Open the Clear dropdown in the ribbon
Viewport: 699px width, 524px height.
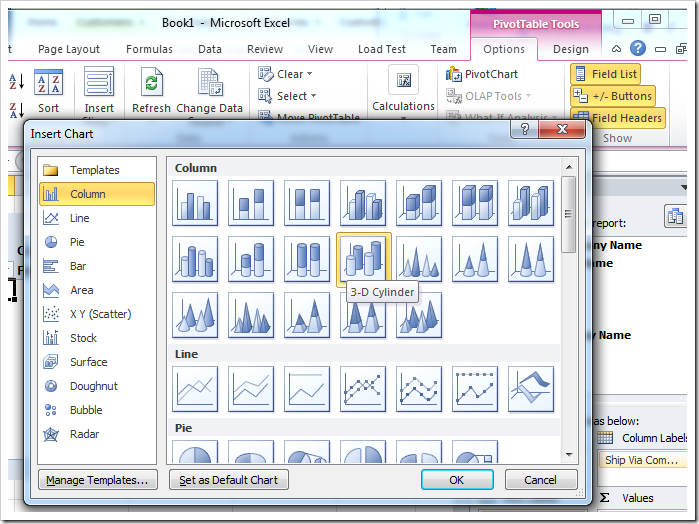(285, 74)
